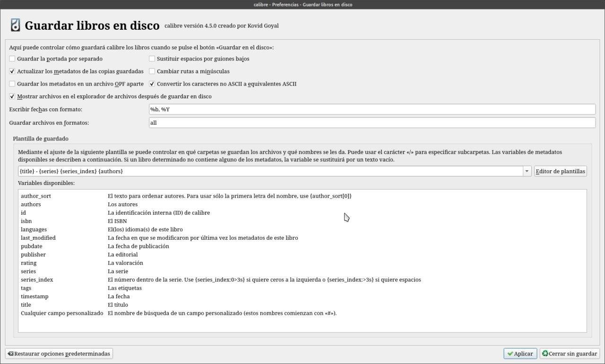Select the 'rating' variable name

[x=28, y=263]
